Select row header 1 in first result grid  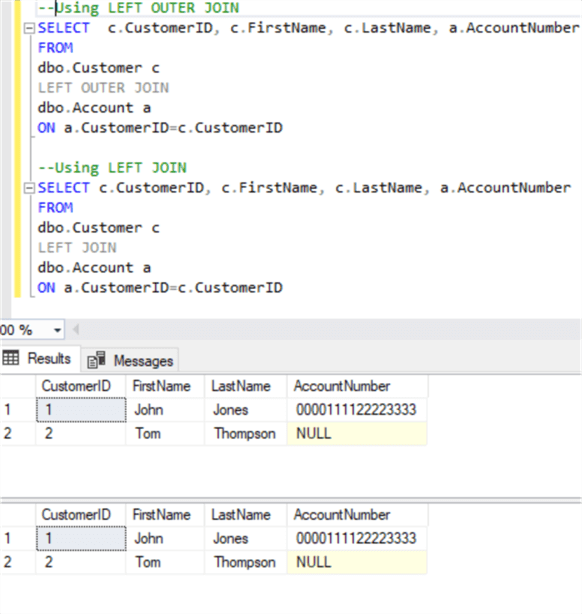(18, 410)
